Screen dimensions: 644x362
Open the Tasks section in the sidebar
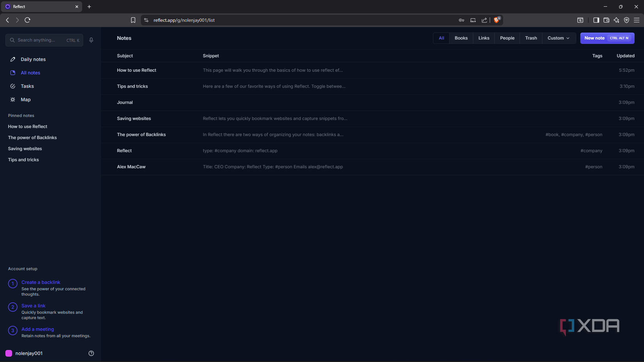click(x=27, y=86)
